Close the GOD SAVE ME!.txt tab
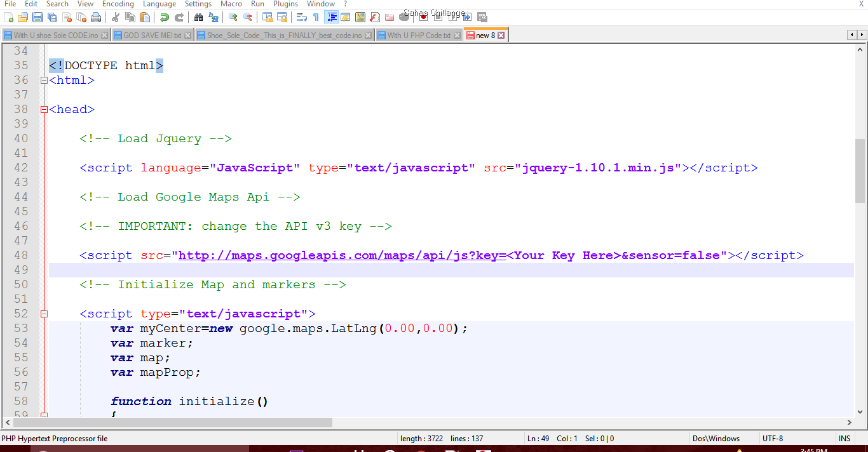Image resolution: width=868 pixels, height=452 pixels. click(188, 36)
